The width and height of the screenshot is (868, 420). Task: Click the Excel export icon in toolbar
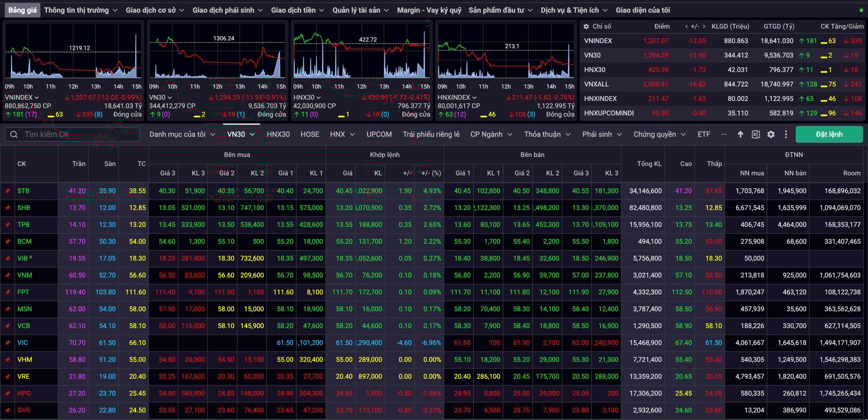tap(755, 134)
